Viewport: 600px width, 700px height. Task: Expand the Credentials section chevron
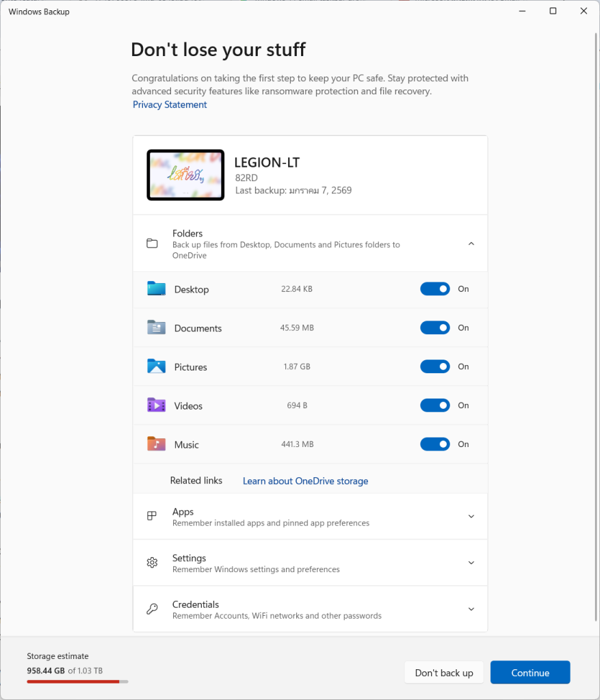pyautogui.click(x=471, y=609)
